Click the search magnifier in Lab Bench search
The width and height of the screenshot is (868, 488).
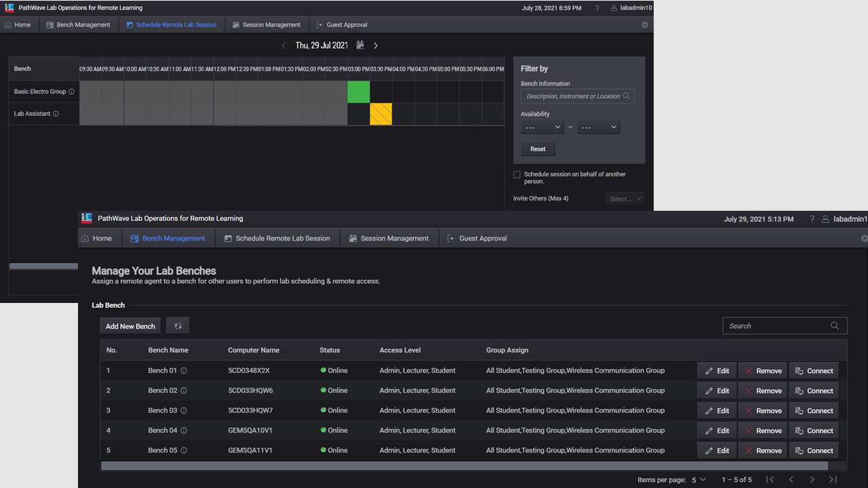click(x=835, y=326)
